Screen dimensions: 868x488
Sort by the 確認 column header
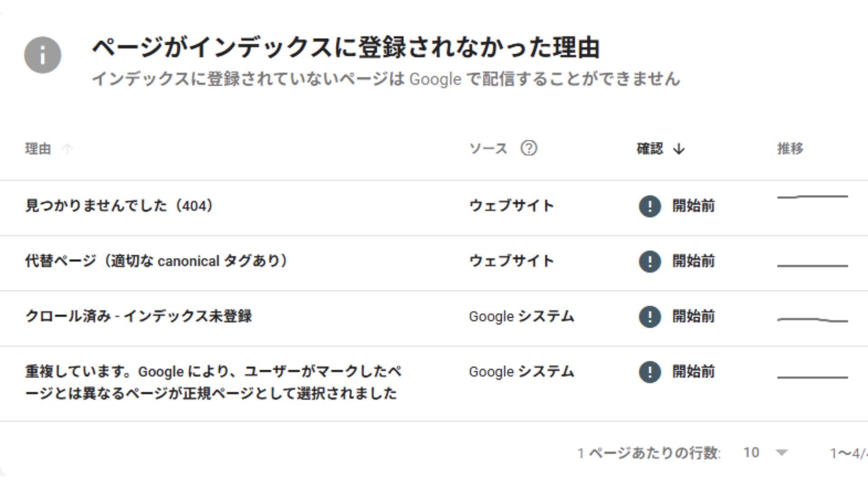coord(650,149)
